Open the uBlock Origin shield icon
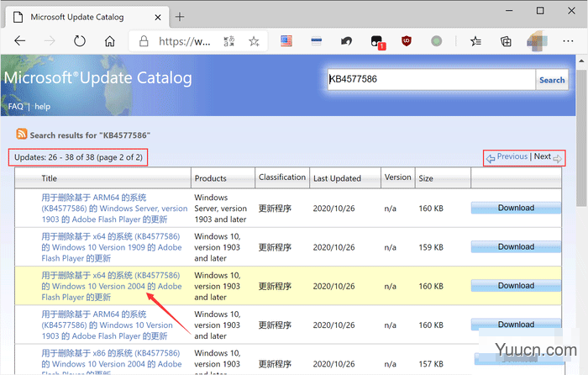 click(406, 40)
